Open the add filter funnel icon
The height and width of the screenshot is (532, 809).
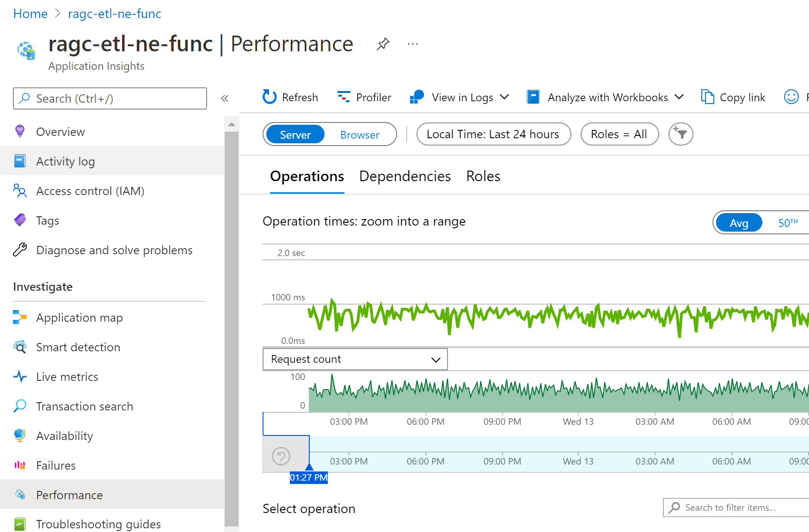680,134
